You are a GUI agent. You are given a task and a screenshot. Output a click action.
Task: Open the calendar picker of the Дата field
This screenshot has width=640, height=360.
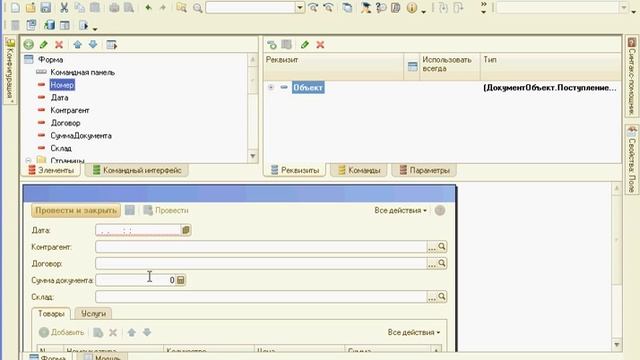pyautogui.click(x=186, y=230)
